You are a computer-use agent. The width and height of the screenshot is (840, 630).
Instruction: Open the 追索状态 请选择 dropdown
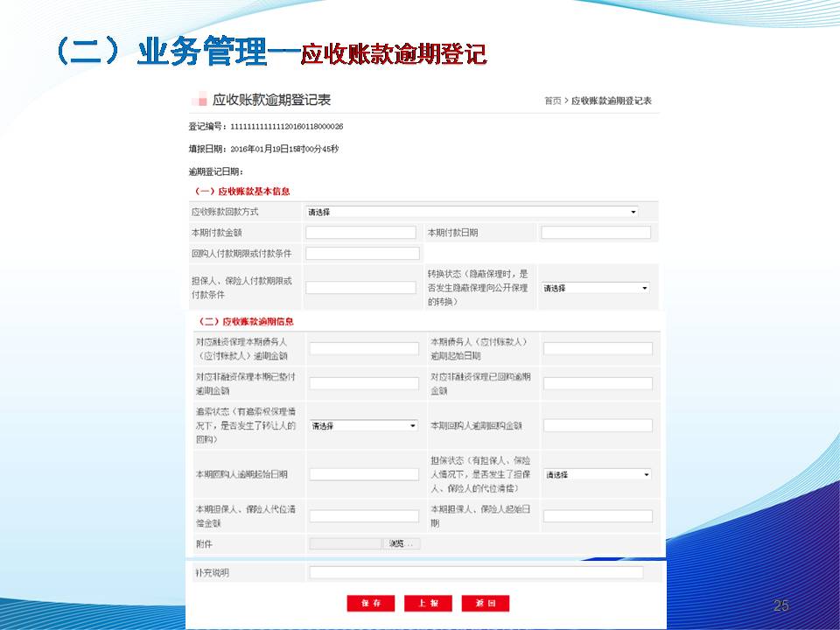tap(364, 426)
